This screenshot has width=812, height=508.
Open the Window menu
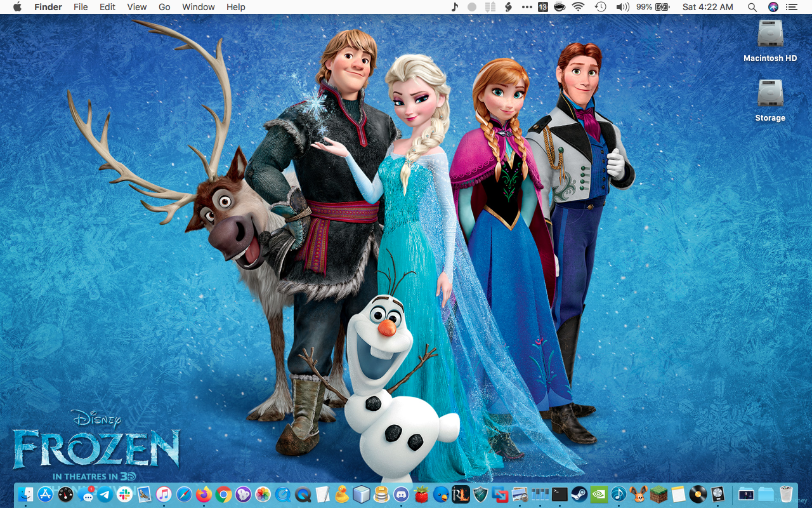tap(199, 7)
